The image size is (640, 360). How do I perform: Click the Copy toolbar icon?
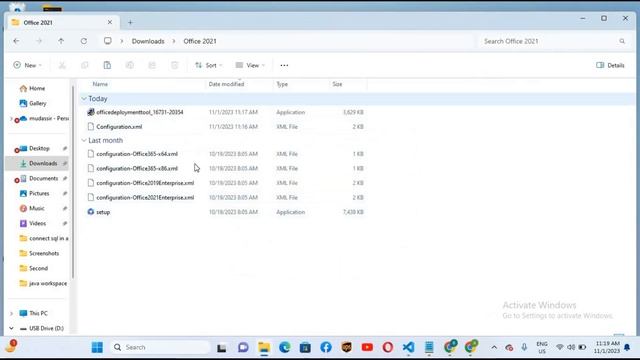click(84, 65)
